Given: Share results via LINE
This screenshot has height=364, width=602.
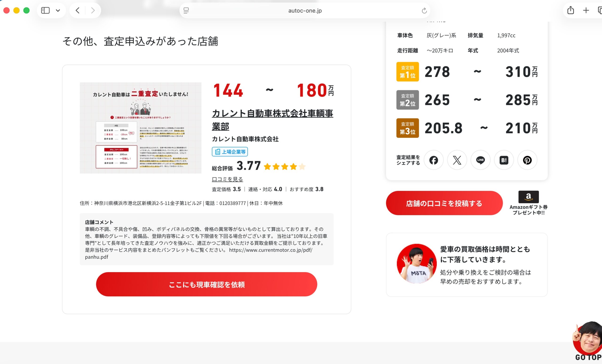Looking at the screenshot, I should click(x=481, y=160).
